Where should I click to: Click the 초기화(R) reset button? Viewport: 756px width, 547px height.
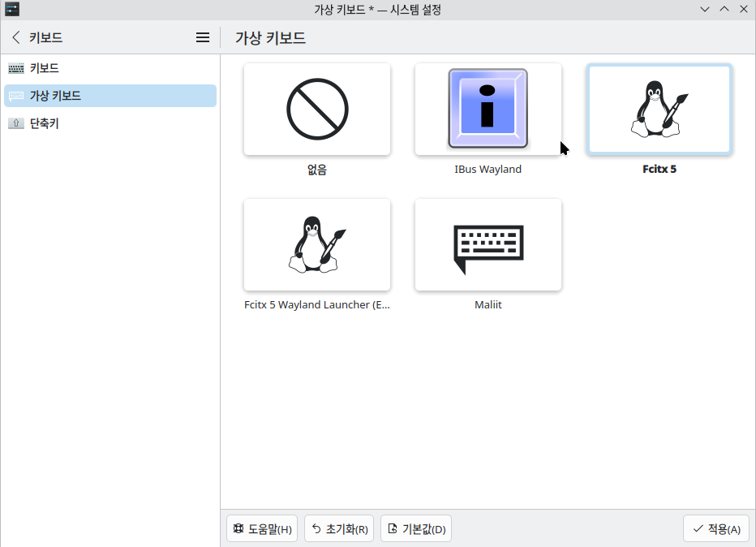click(339, 528)
